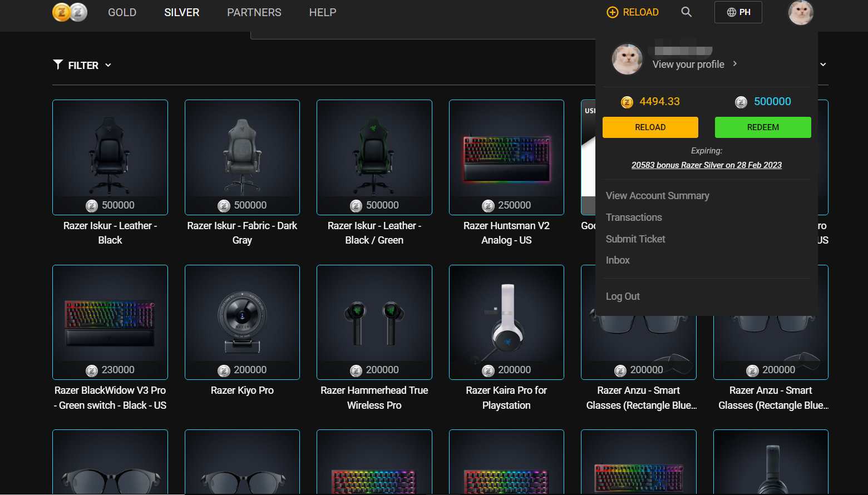Open the search magnifier icon
868x495 pixels.
click(687, 12)
